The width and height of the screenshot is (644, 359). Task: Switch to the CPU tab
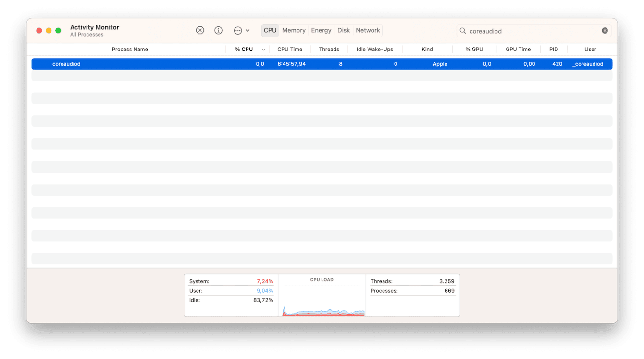point(270,30)
